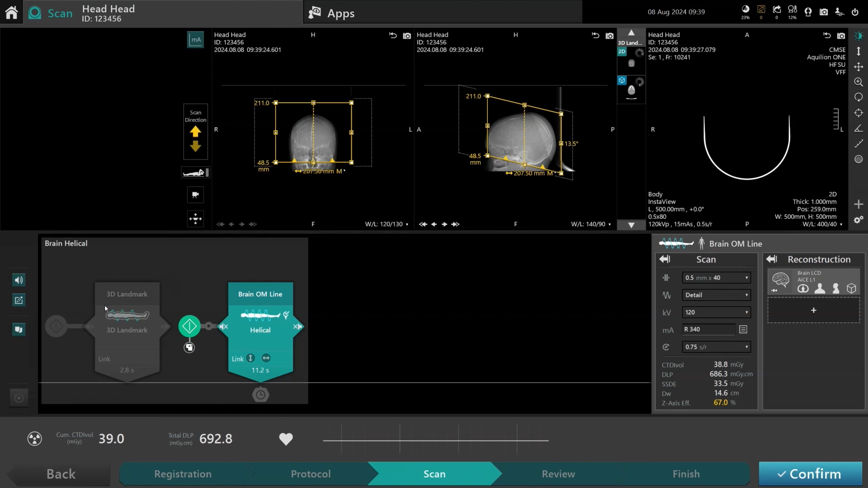Select the pan move tool in right toolbar
Screen dimensions: 868x488
[x=858, y=67]
